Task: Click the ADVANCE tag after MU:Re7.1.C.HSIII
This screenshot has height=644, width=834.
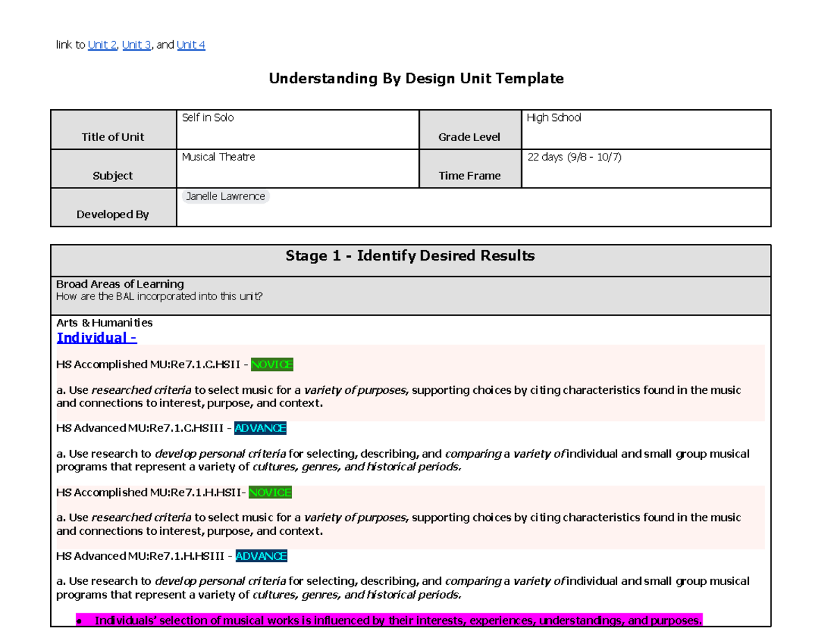Action: 260,429
